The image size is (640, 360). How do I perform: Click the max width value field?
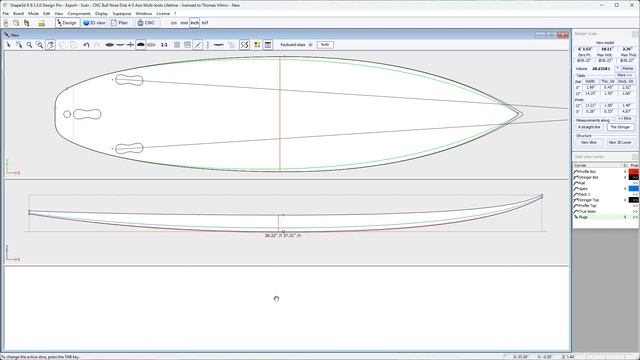[607, 49]
